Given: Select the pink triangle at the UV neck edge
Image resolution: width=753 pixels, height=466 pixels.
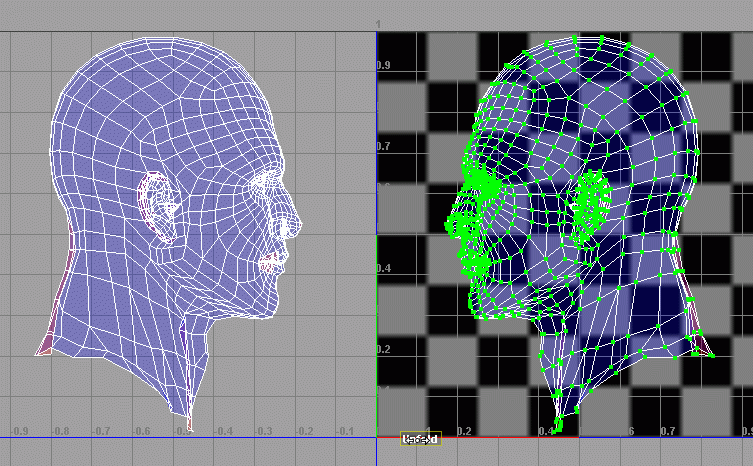Looking at the screenshot, I should pyautogui.click(x=702, y=344).
